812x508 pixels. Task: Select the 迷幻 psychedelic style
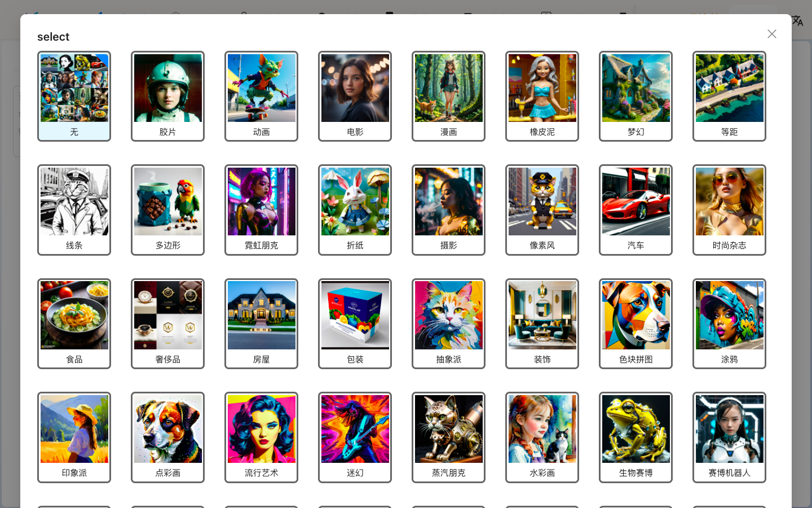pyautogui.click(x=355, y=437)
